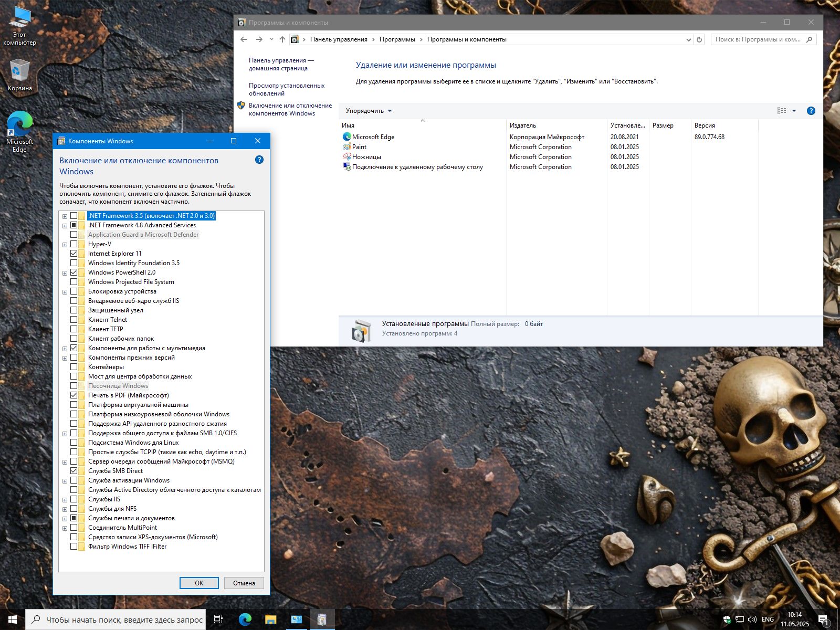This screenshot has width=840, height=630.
Task: Open the volume icon in system tray
Action: click(x=752, y=619)
